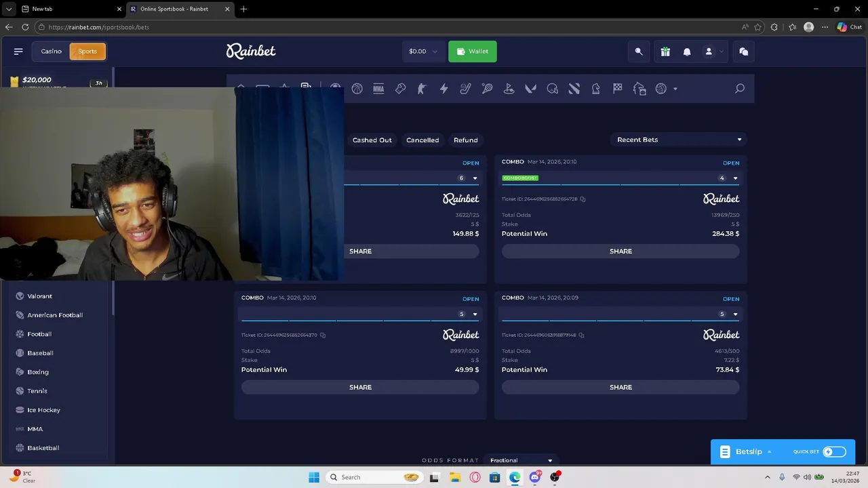Switch to the Sports tab

click(87, 52)
